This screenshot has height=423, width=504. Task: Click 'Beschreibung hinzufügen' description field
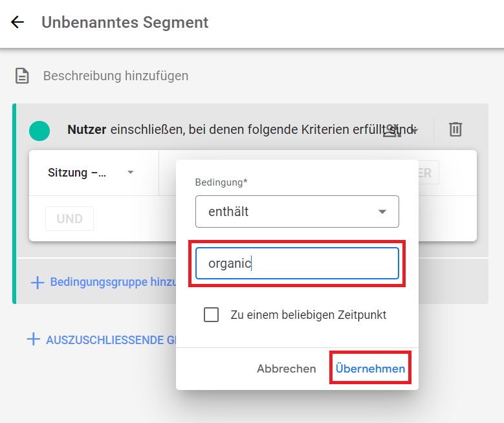click(116, 76)
